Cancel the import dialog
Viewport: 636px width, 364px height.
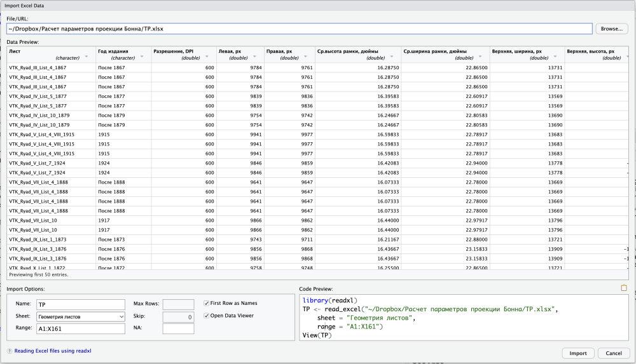[x=614, y=353]
